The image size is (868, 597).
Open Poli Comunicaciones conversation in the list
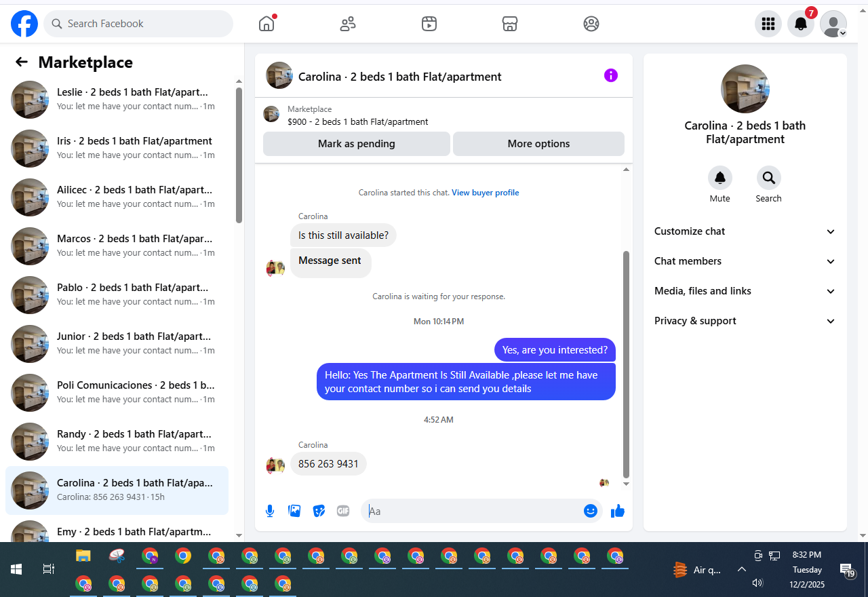tap(117, 393)
